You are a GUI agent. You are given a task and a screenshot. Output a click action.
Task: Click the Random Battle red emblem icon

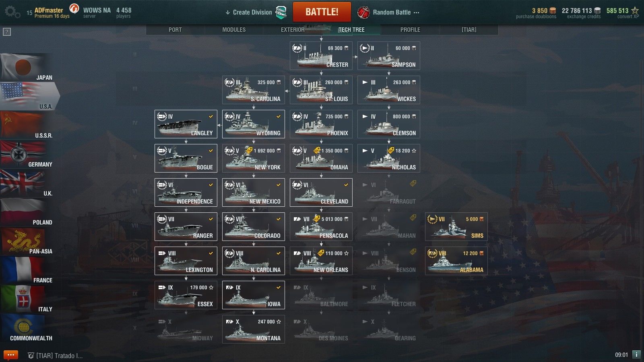[x=363, y=12]
